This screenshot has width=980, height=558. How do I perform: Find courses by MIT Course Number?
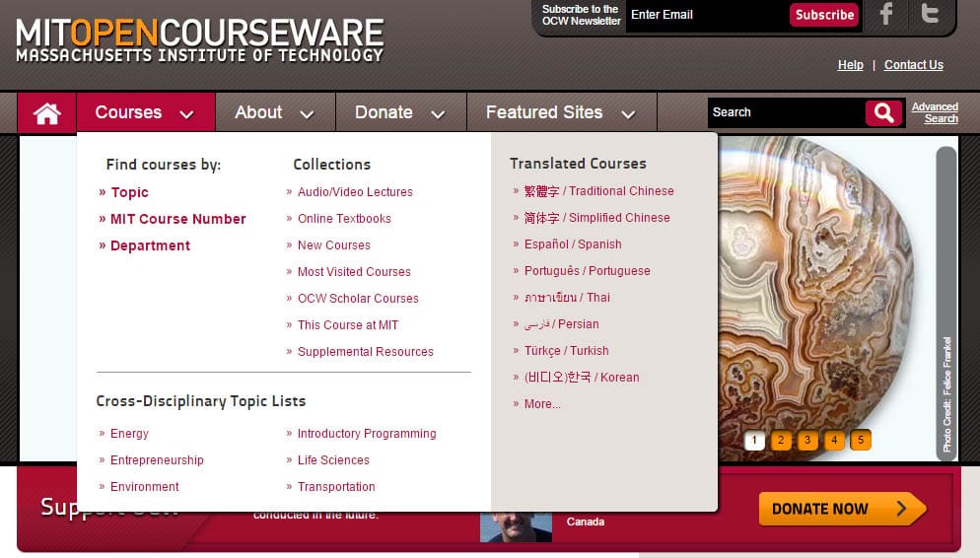pyautogui.click(x=178, y=219)
